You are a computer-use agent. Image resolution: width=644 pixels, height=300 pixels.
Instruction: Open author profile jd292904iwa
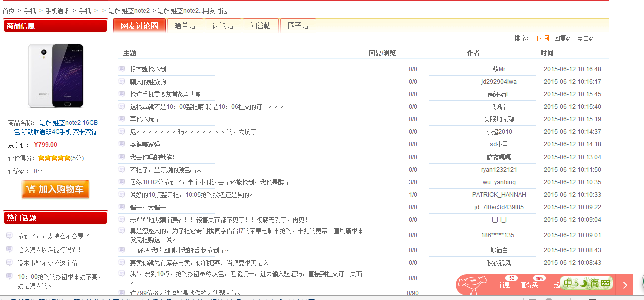tap(499, 82)
